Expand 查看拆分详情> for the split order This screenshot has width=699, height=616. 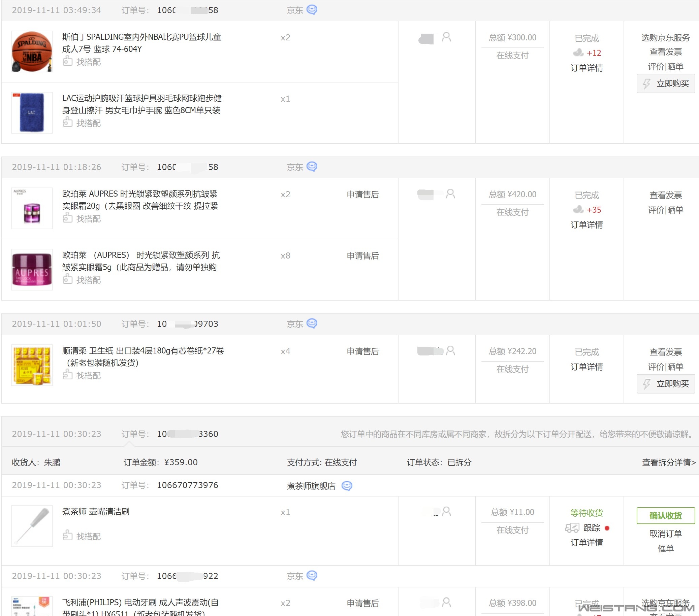(669, 462)
